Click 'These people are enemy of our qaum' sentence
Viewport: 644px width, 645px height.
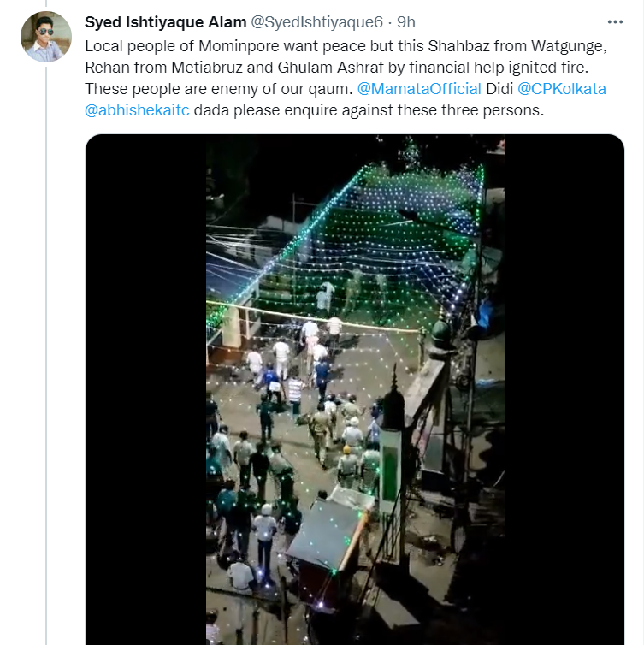coord(218,89)
